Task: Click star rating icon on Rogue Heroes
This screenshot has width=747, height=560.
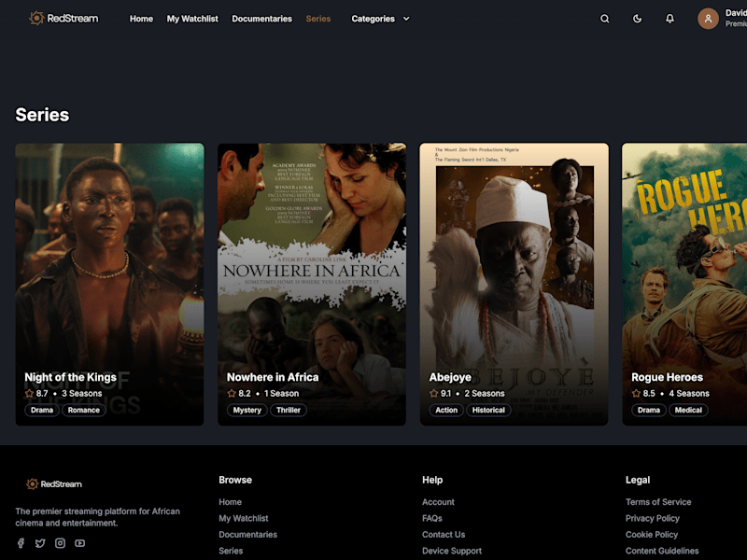Action: point(636,393)
